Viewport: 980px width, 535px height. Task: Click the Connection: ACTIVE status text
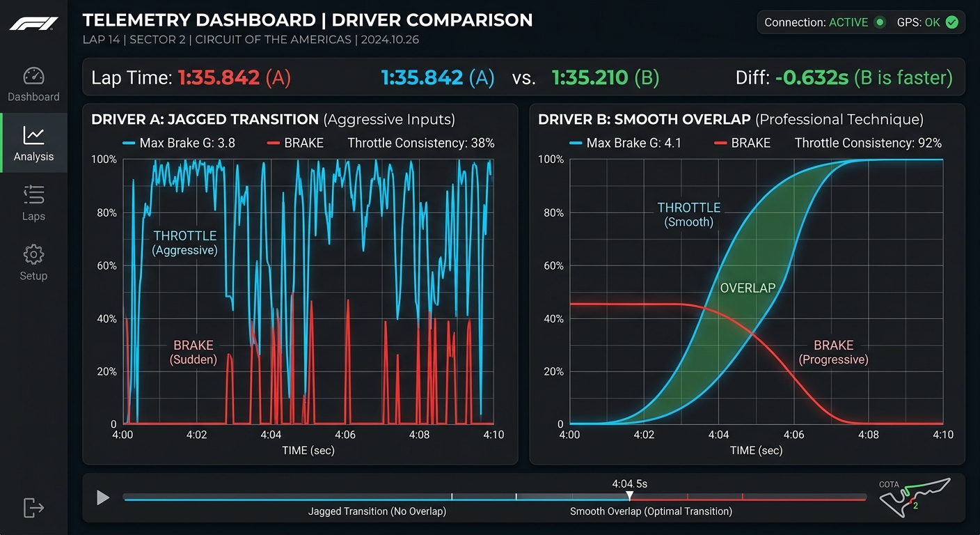pyautogui.click(x=816, y=22)
